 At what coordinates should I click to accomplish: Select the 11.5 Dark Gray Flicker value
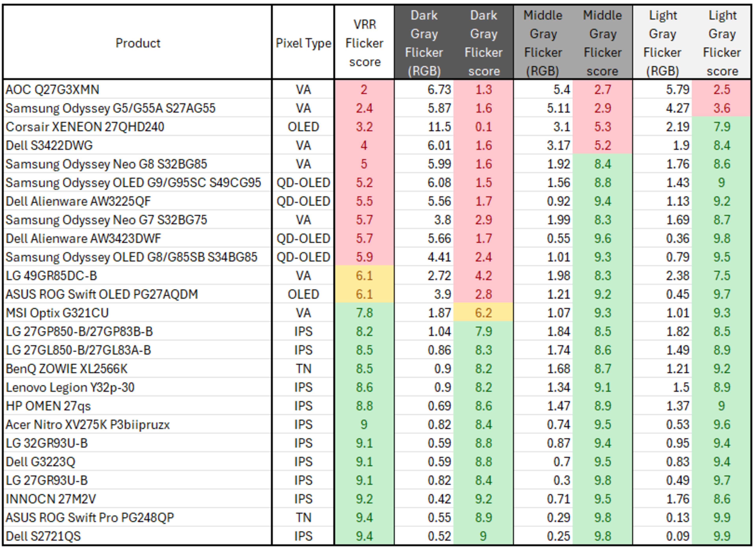coord(439,127)
